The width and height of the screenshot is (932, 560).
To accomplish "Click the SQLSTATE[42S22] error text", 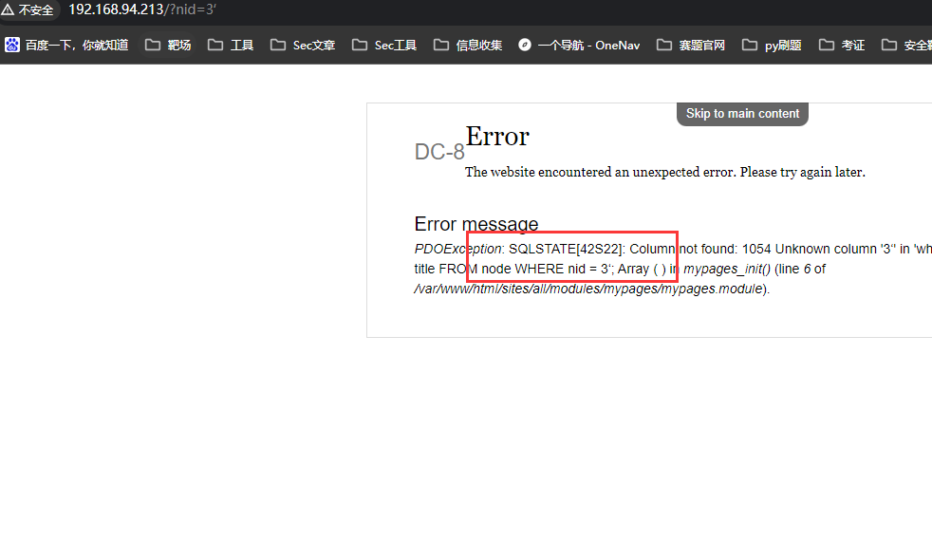I will [567, 249].
